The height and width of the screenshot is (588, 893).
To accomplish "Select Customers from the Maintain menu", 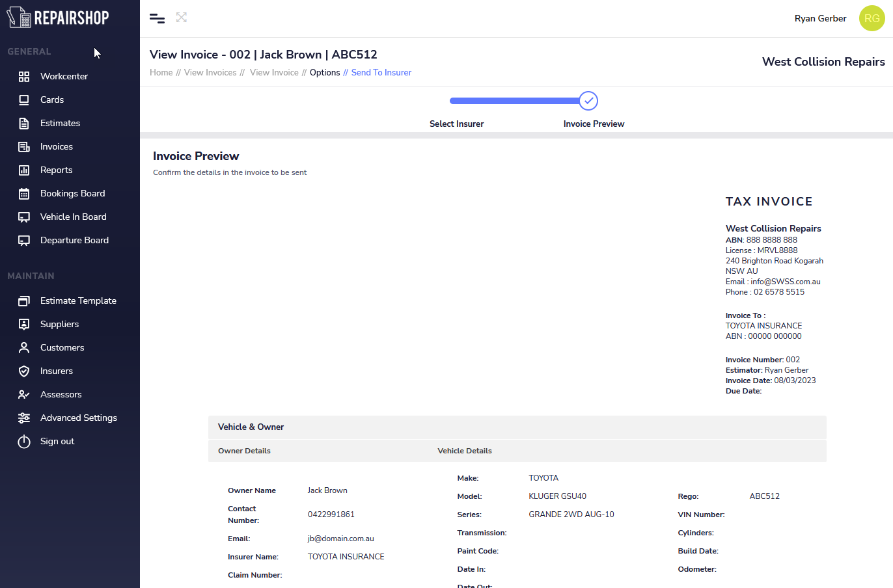I will click(62, 347).
